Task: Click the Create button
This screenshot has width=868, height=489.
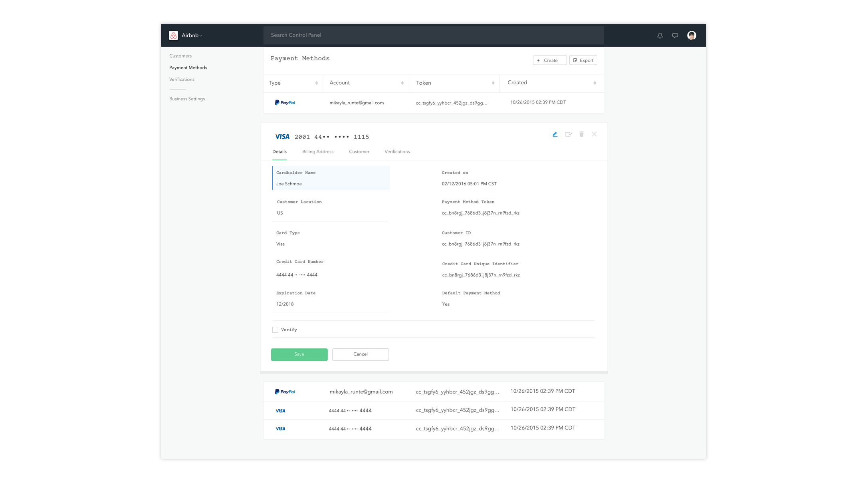Action: tap(550, 60)
